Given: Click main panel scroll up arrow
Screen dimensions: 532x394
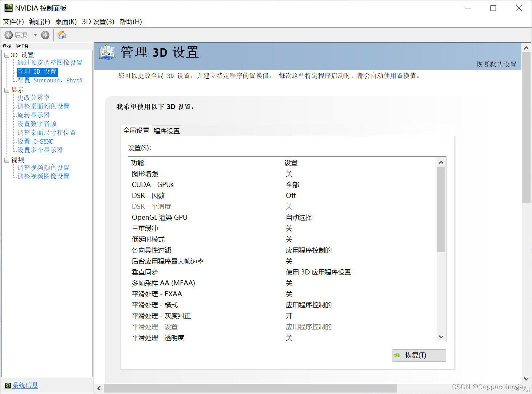Looking at the screenshot, I should tap(526, 48).
